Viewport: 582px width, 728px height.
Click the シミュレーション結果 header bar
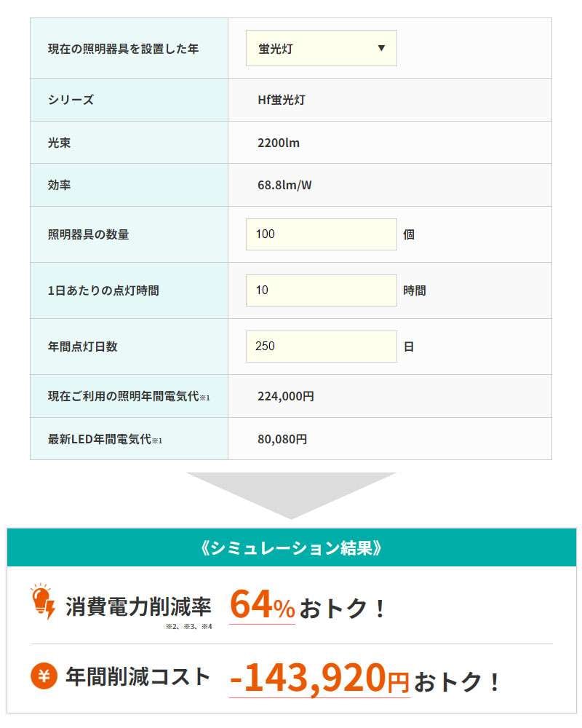coord(292,547)
